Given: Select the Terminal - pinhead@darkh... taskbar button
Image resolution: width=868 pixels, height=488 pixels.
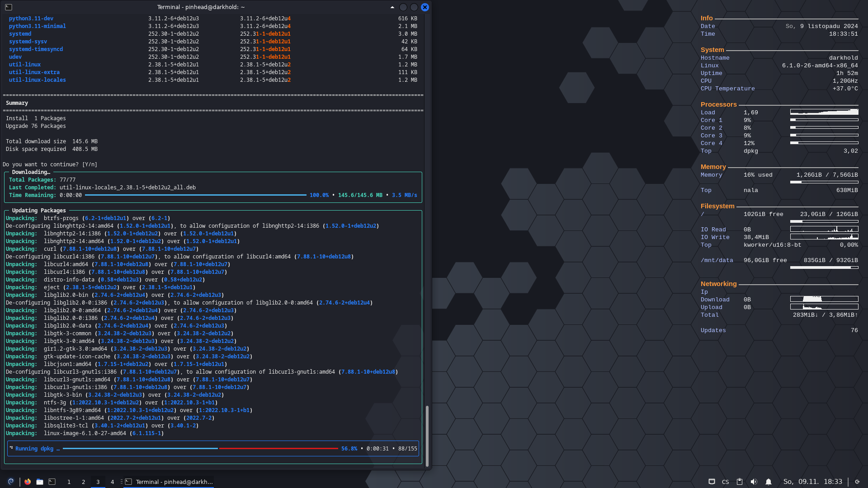Looking at the screenshot, I should coord(169,482).
